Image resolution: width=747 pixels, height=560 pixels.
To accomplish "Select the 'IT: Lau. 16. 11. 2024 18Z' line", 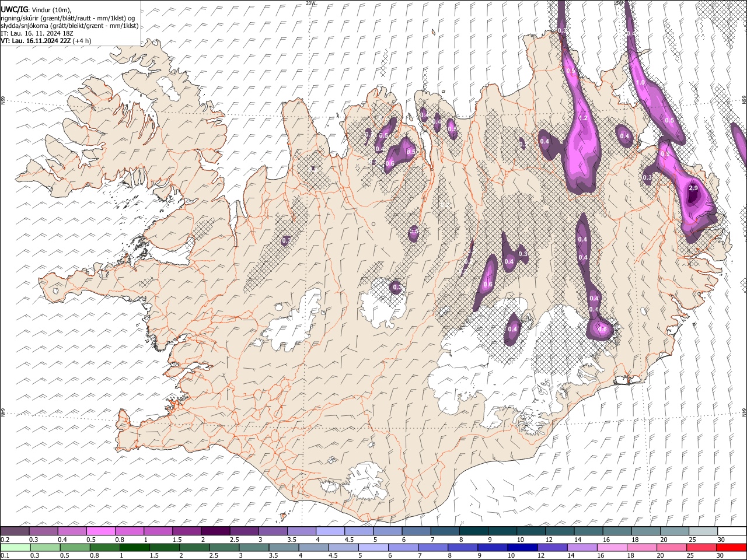I will click(x=37, y=33).
